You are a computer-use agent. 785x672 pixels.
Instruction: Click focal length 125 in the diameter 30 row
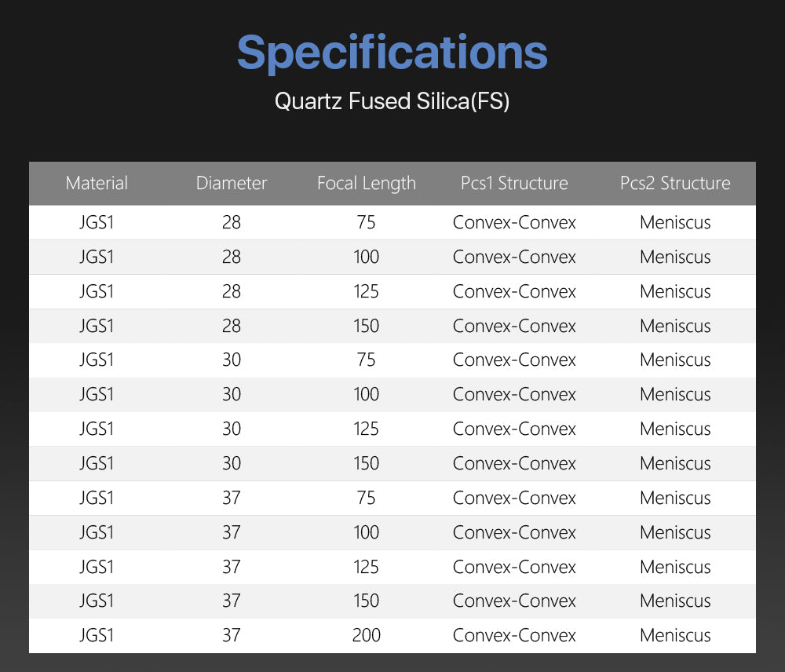coord(366,429)
